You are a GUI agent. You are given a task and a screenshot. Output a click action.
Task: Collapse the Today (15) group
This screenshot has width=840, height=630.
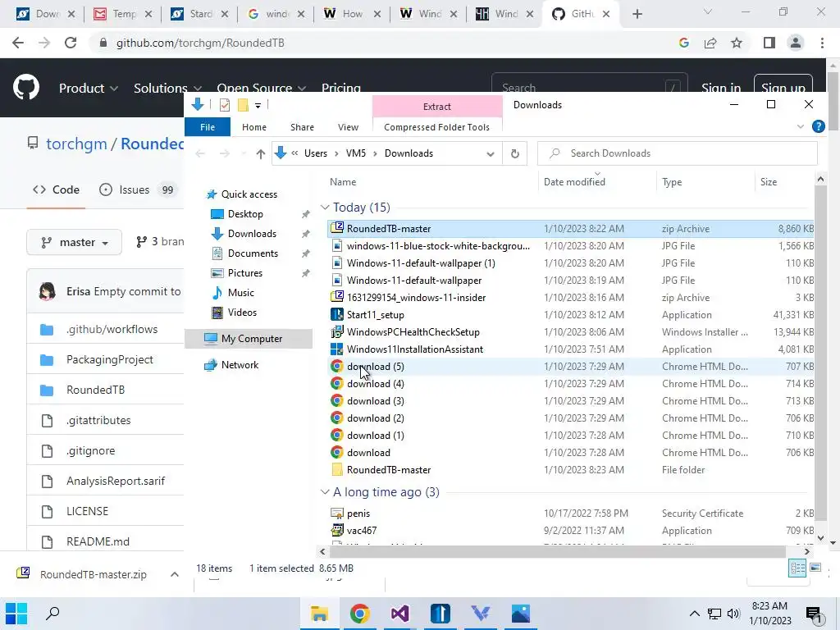tap(325, 208)
